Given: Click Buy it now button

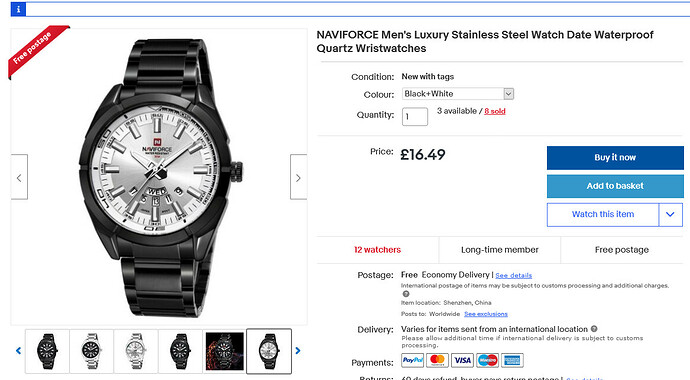Looking at the screenshot, I should [615, 157].
